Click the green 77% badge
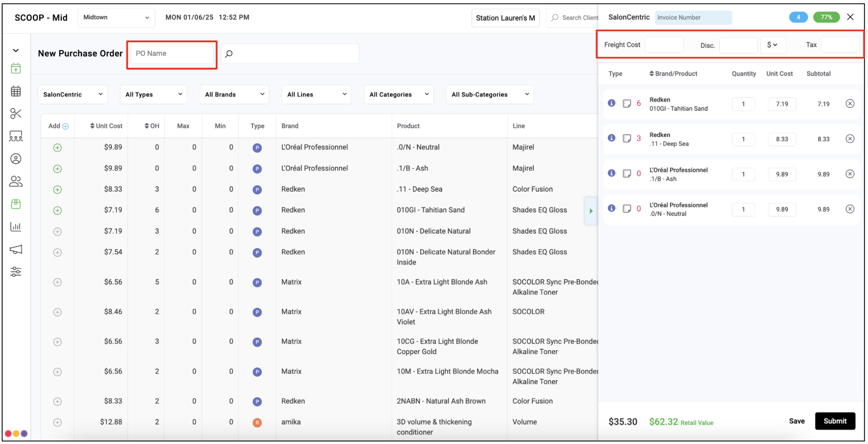868x444 pixels. (826, 18)
